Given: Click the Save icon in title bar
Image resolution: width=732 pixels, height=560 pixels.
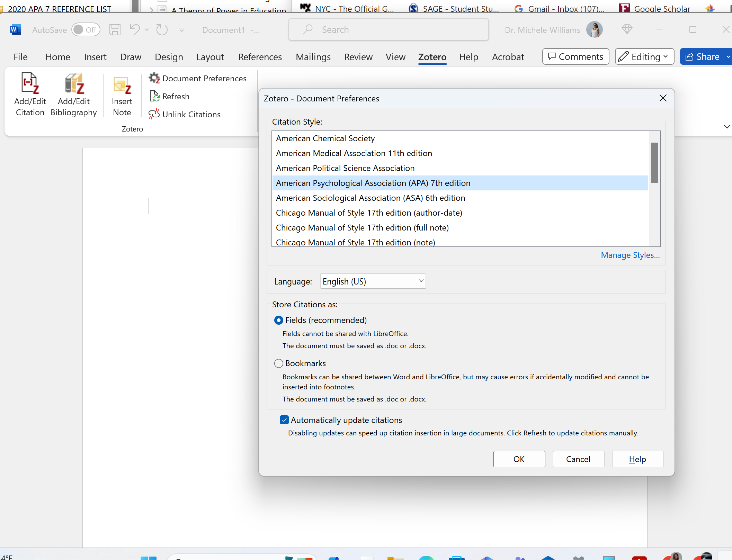Looking at the screenshot, I should pyautogui.click(x=115, y=30).
